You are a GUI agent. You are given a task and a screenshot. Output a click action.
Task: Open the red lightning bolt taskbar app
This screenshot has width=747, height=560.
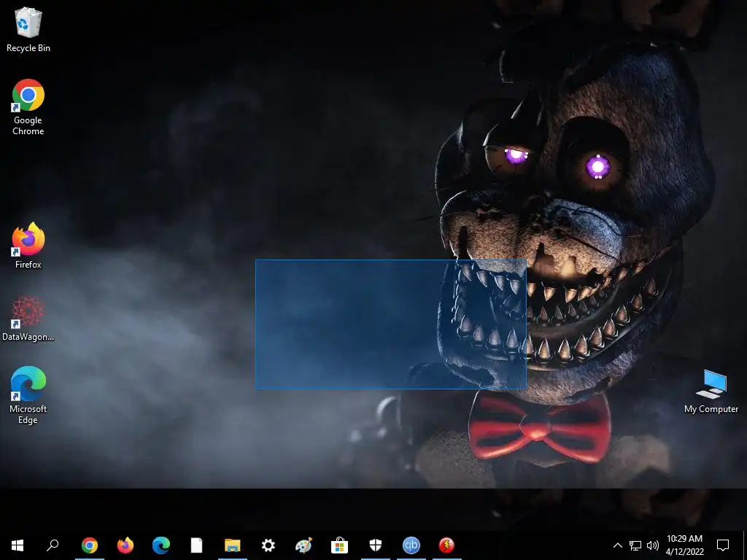pyautogui.click(x=447, y=545)
